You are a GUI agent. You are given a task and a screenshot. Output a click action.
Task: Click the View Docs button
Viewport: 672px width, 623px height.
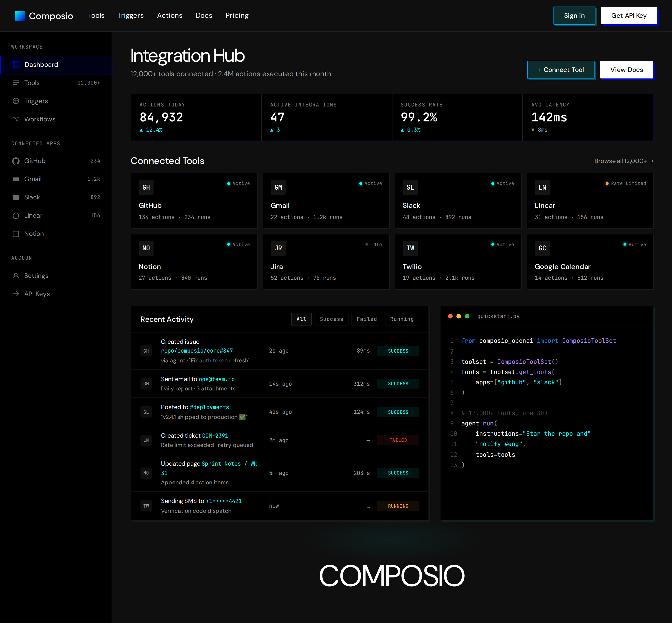[626, 70]
